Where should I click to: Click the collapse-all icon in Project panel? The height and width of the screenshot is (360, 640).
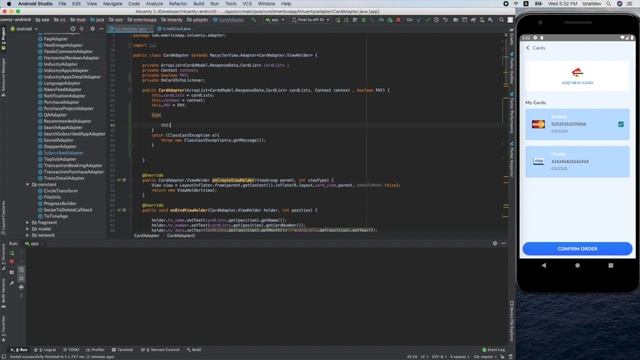click(x=82, y=29)
